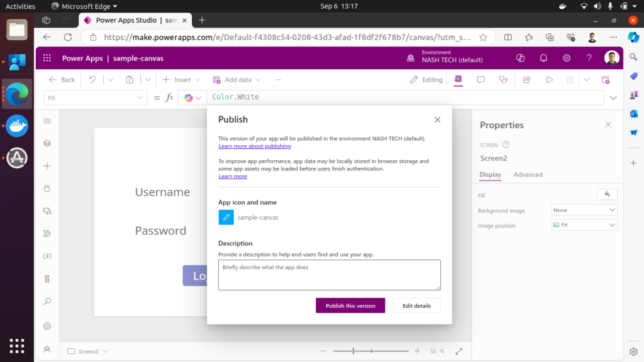Click the Fill color picker swatch

tap(607, 195)
